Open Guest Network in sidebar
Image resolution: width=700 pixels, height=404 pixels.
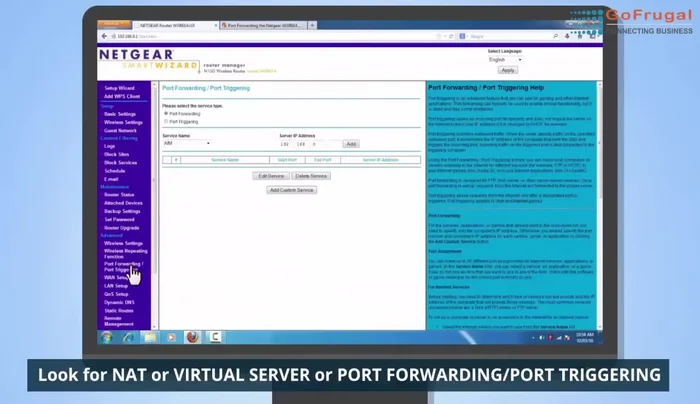(x=120, y=130)
